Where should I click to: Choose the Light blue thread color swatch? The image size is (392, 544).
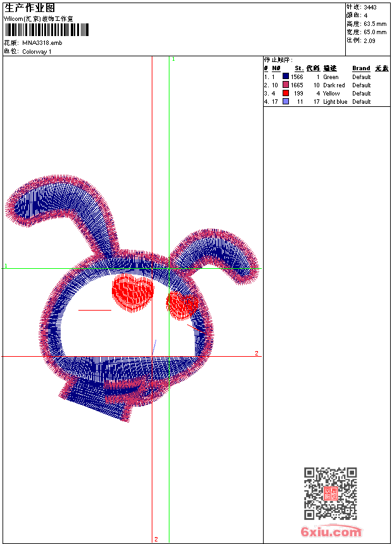point(286,102)
